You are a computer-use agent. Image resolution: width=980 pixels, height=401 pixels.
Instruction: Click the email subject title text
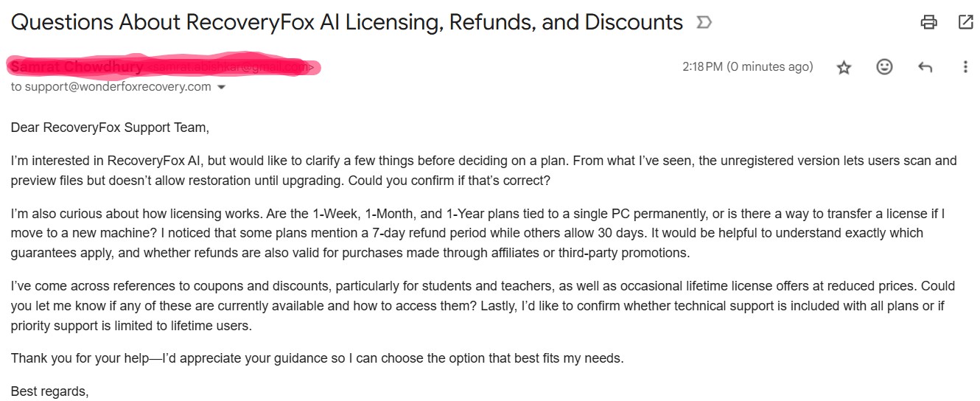point(346,22)
